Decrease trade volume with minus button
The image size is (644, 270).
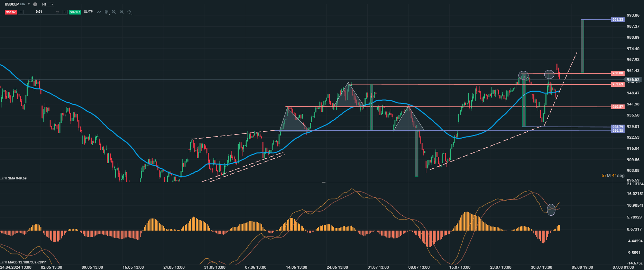[21, 12]
